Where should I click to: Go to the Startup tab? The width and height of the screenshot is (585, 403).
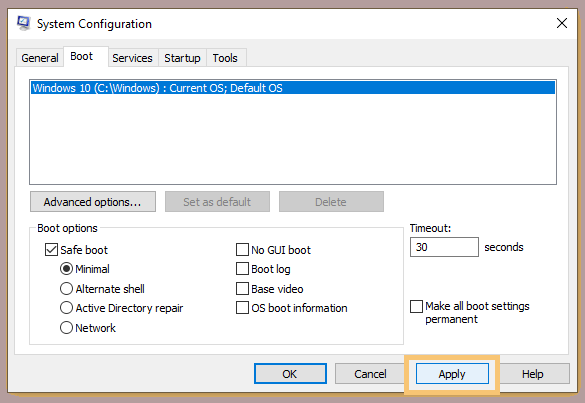[182, 58]
